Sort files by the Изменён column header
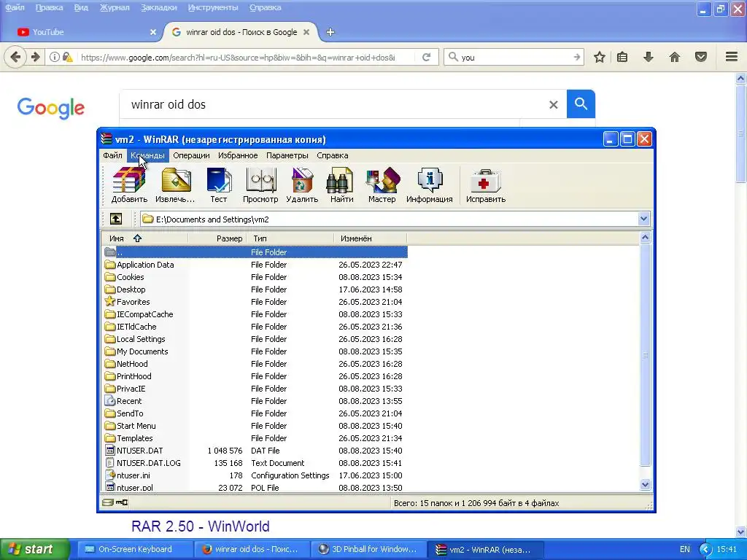 tap(370, 238)
